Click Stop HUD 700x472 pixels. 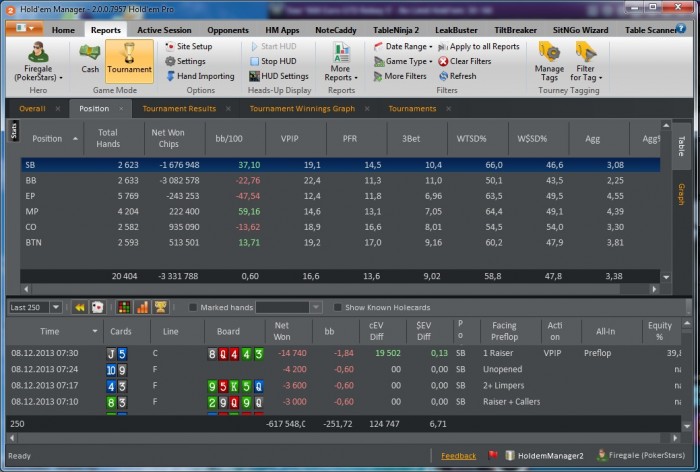273,61
